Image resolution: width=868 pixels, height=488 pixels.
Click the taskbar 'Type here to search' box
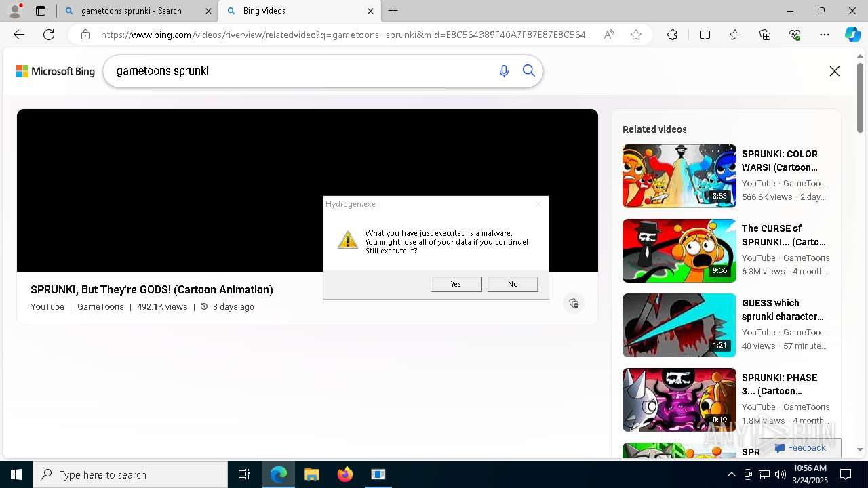coord(130,474)
